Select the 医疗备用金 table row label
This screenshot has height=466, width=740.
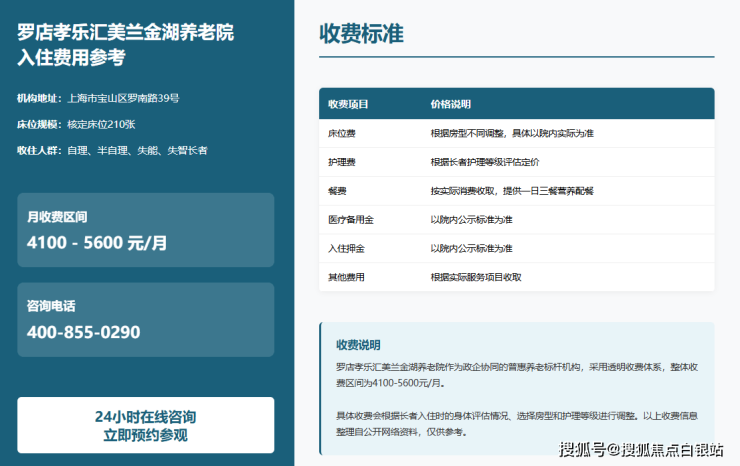[x=351, y=220]
